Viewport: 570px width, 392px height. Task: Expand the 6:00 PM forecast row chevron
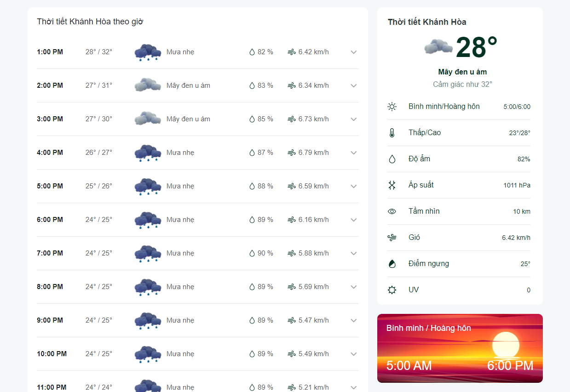click(354, 220)
